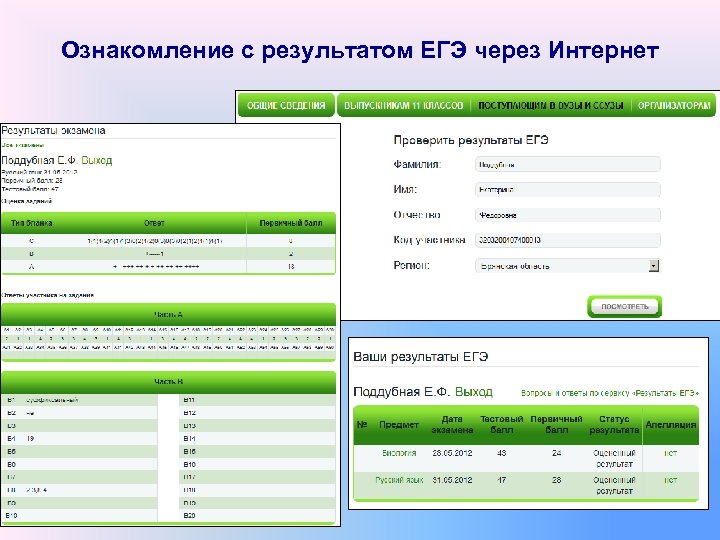Click the Часть A section header
720x540 pixels.
(169, 315)
